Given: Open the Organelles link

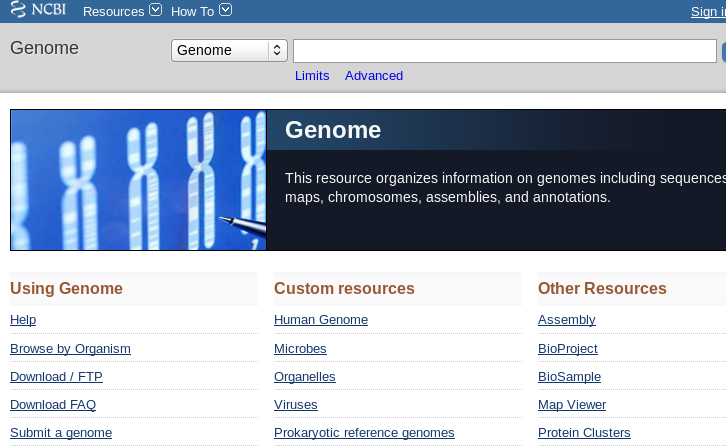Looking at the screenshot, I should (305, 377).
